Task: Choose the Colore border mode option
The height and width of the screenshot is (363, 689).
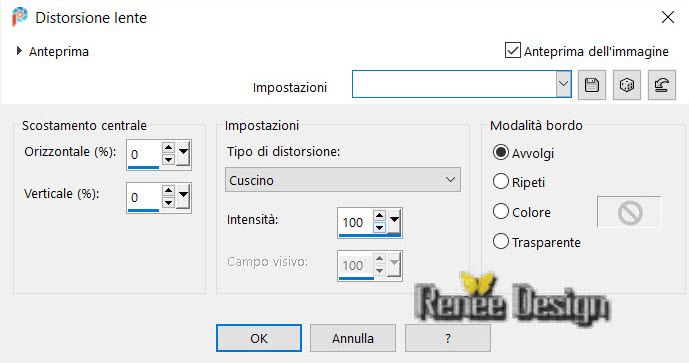Action: pyautogui.click(x=500, y=211)
